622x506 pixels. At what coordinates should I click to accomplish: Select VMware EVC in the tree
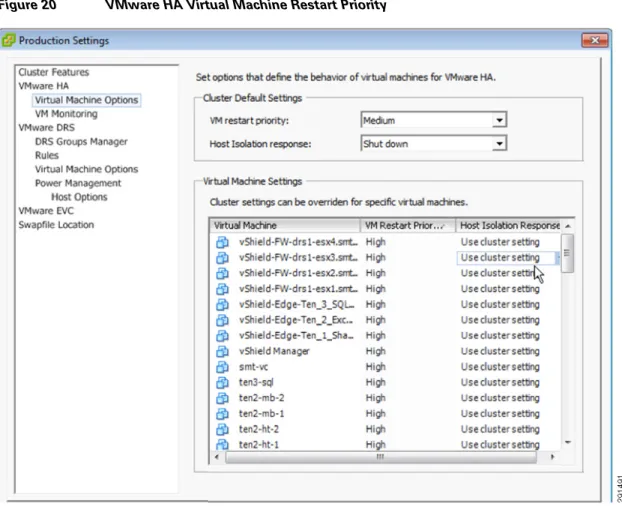tap(46, 211)
